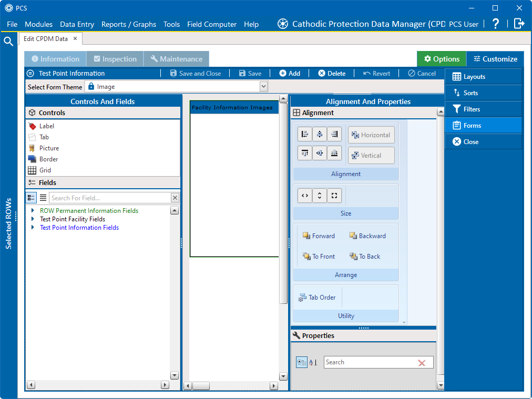Click the Search For Field input box

[110, 198]
